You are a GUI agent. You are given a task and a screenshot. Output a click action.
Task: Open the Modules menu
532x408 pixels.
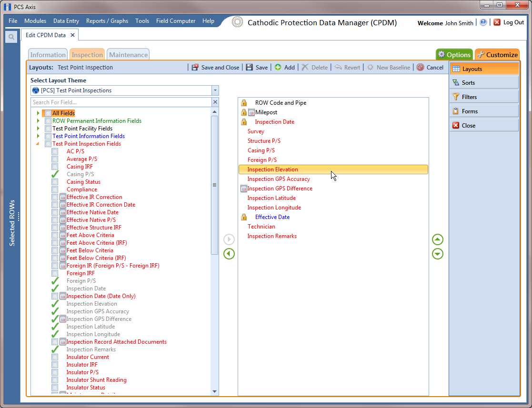35,20
